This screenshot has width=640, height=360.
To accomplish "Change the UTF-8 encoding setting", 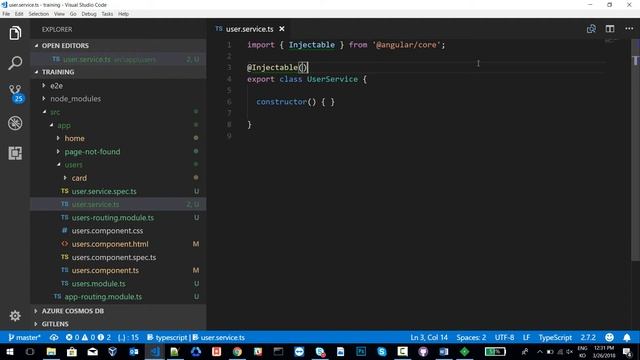I will point(504,338).
